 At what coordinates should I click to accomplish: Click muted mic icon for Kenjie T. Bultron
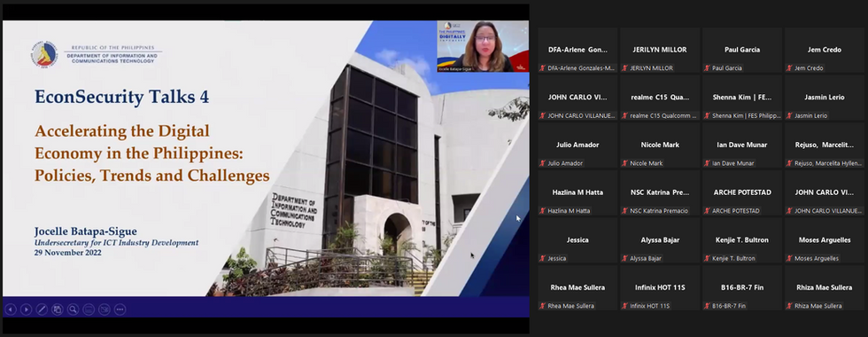[x=708, y=258]
